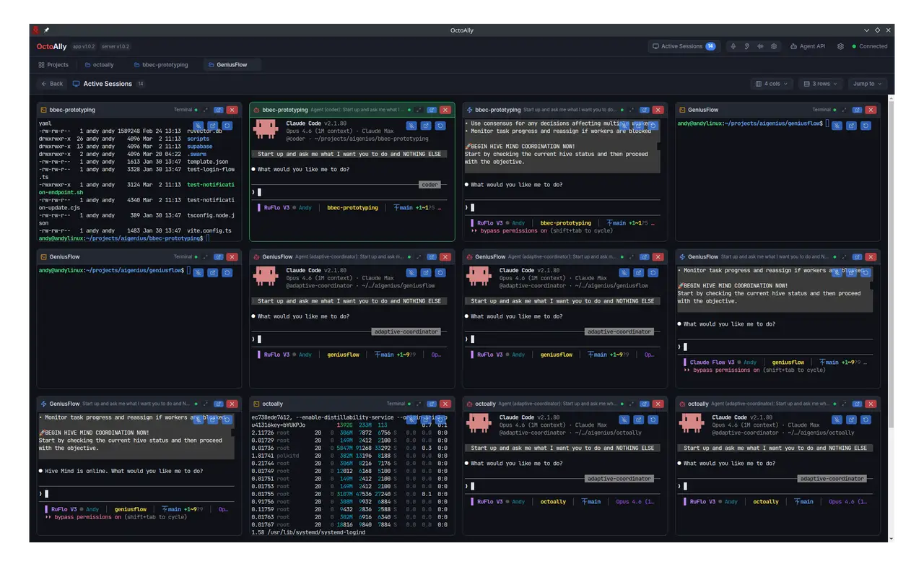924x577 pixels.
Task: Pop out the octoally Terminal card from its header
Action: [432, 404]
